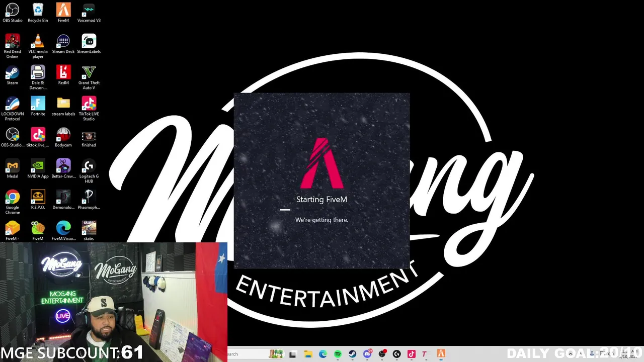
Task: Launch RedM
Action: coord(63,75)
